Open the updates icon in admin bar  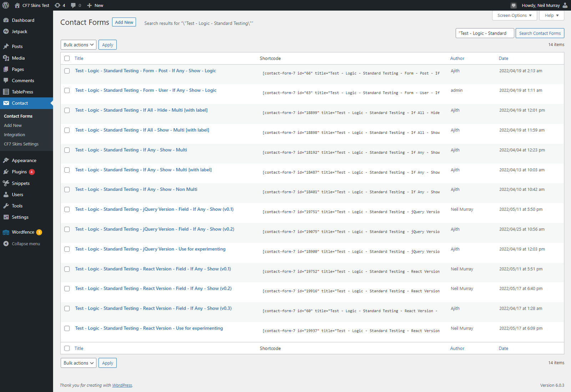pyautogui.click(x=57, y=5)
